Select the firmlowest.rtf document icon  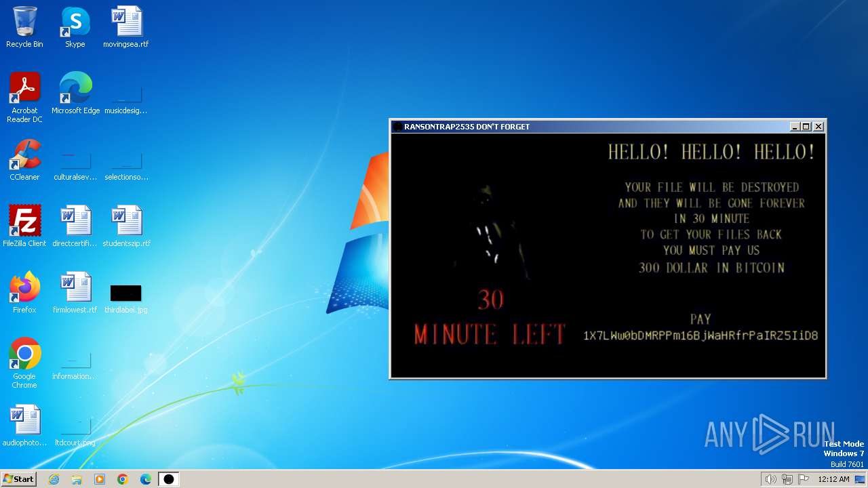point(75,293)
